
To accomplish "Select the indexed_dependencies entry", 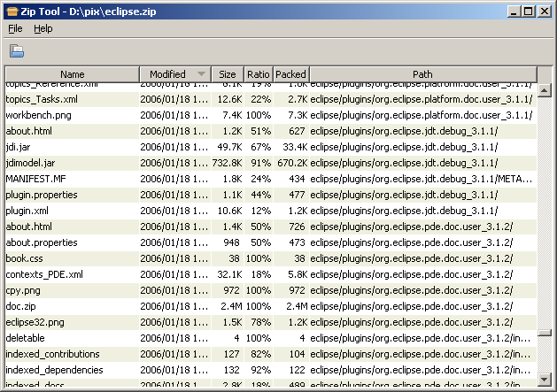I will pyautogui.click(x=271, y=370).
